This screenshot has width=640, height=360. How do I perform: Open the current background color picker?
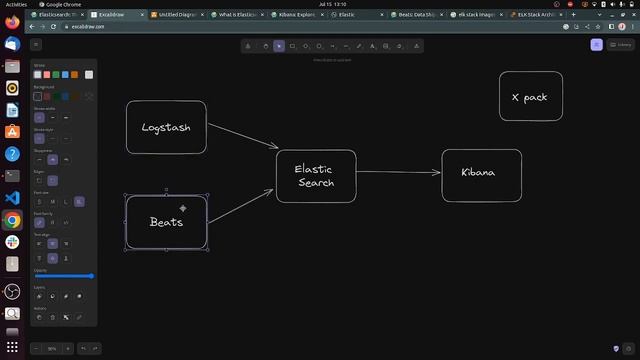pyautogui.click(x=89, y=96)
